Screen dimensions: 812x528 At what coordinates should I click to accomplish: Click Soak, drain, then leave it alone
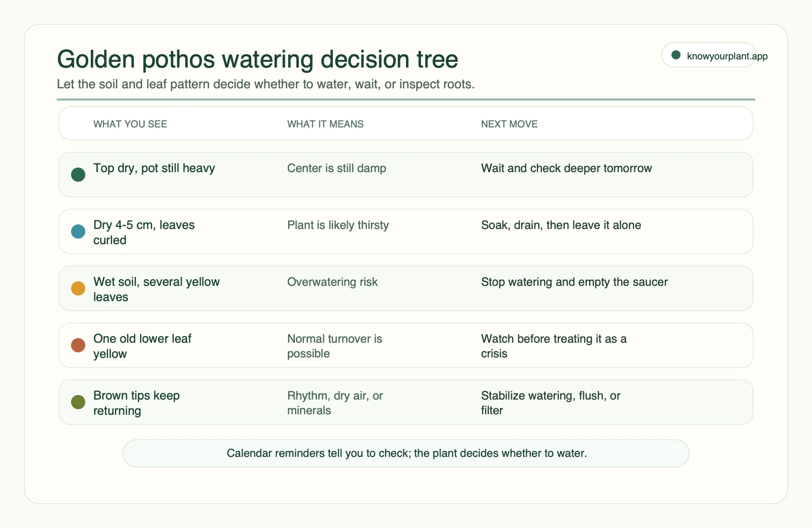[561, 225]
